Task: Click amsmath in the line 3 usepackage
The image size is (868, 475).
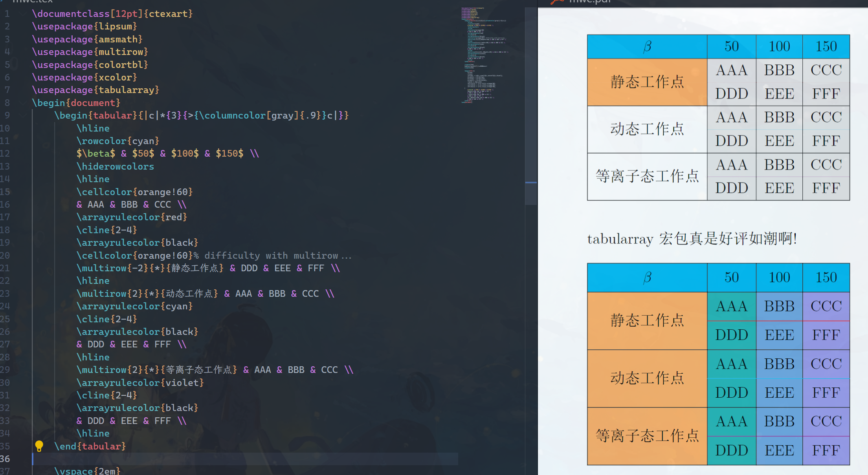Action: (118, 39)
